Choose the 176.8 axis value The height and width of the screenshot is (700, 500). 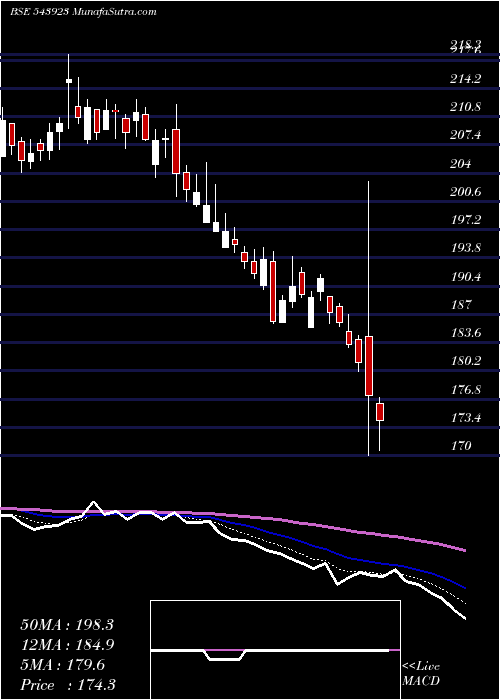point(466,390)
